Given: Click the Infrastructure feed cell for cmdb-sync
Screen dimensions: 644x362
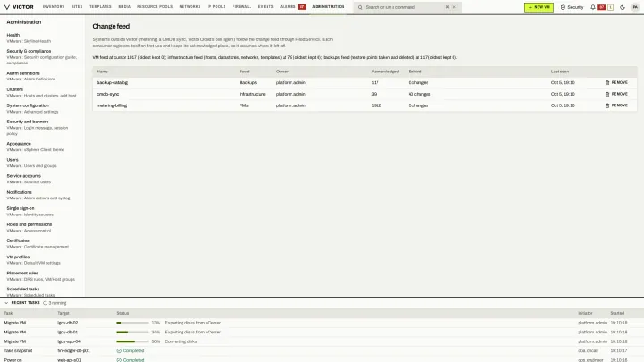Looking at the screenshot, I should pyautogui.click(x=252, y=94).
